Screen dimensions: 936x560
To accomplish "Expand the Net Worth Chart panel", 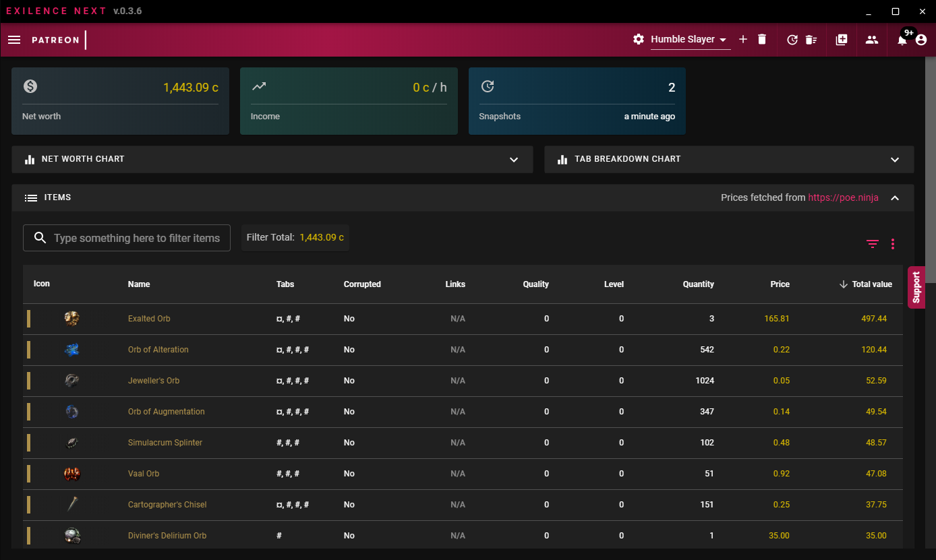I will pos(514,160).
